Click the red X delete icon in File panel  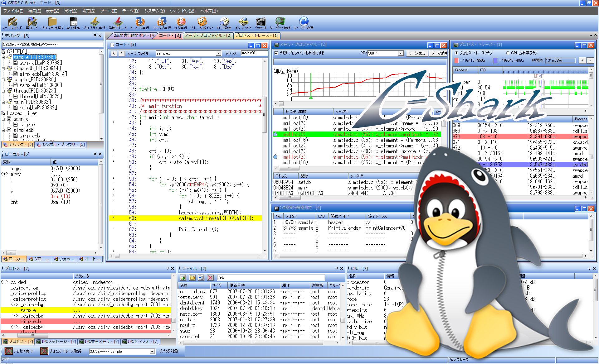click(x=210, y=277)
